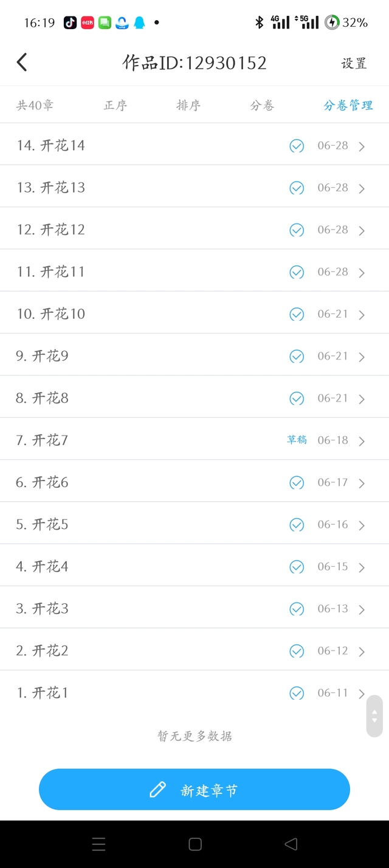Image resolution: width=389 pixels, height=868 pixels.
Task: Tap the check mark on 开花5
Action: click(x=297, y=525)
